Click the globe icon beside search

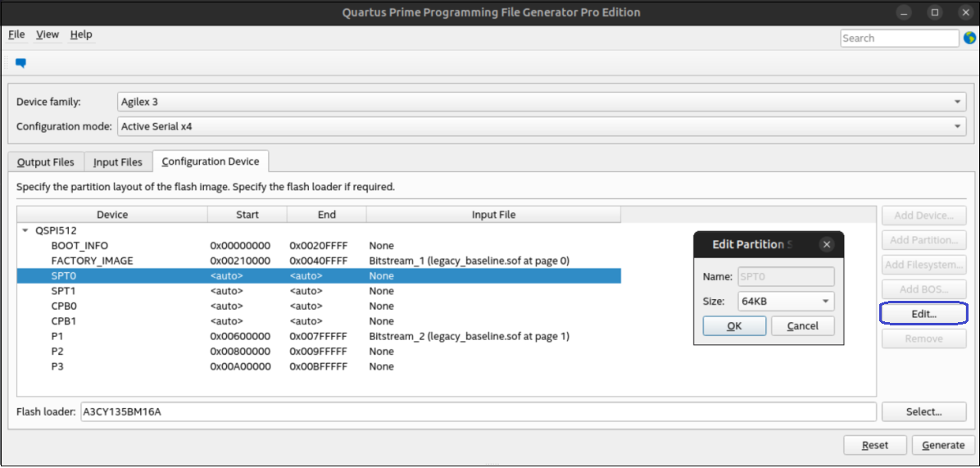point(969,39)
